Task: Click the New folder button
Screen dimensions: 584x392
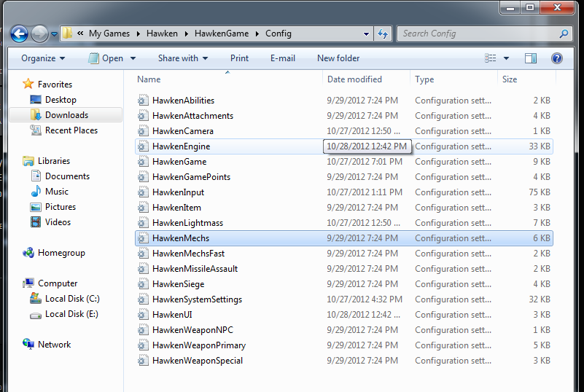Action: click(338, 58)
